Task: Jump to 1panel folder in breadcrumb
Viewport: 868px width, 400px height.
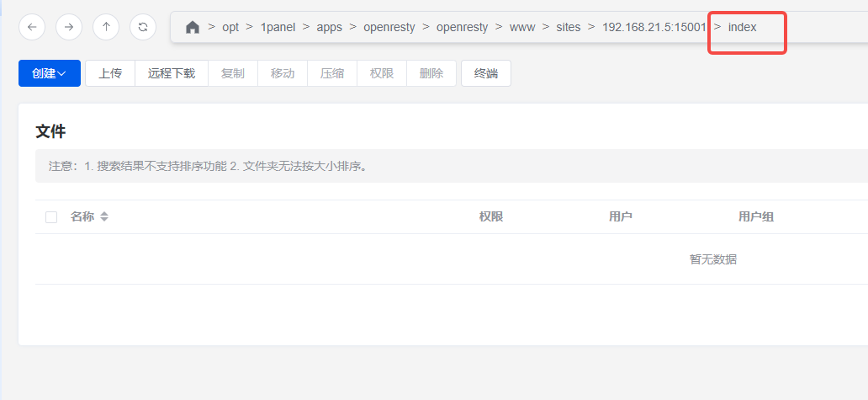Action: point(278,27)
